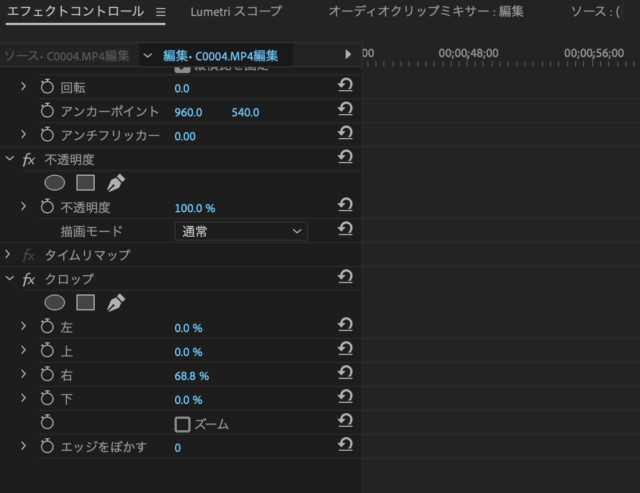Expand the タイムリマップ effect
This screenshot has height=493, width=640.
click(8, 255)
